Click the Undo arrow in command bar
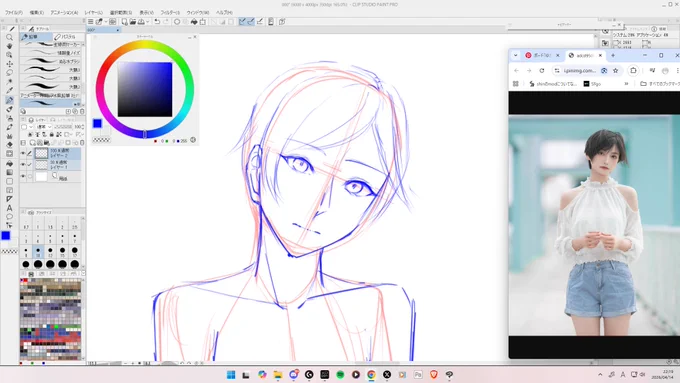 (157, 22)
